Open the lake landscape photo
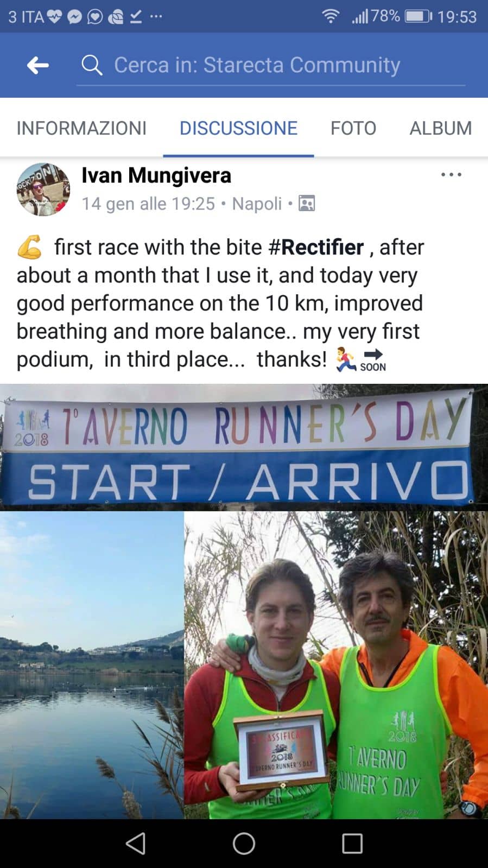This screenshot has width=488, height=868. 91,664
